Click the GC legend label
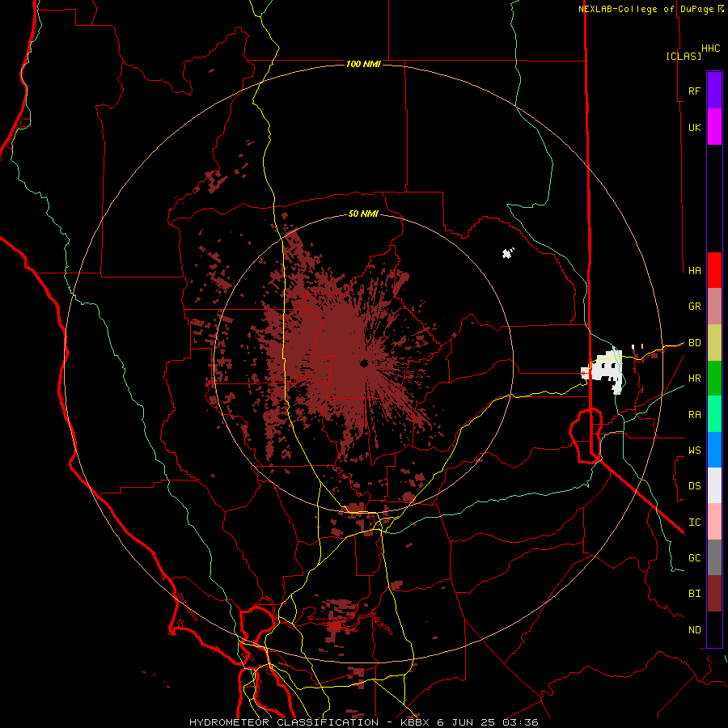 694,558
